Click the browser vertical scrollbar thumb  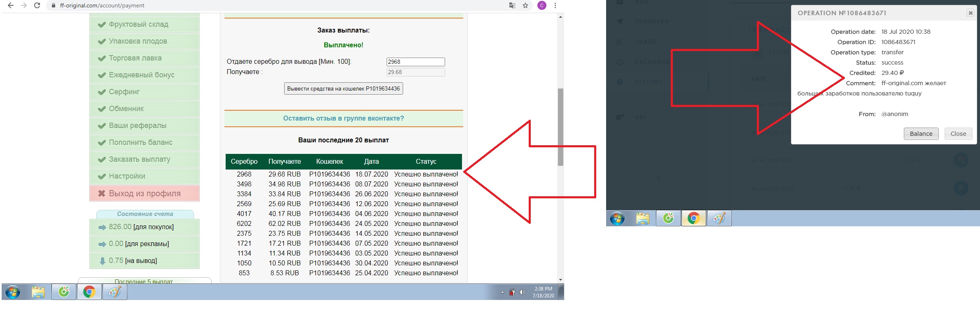click(x=560, y=127)
